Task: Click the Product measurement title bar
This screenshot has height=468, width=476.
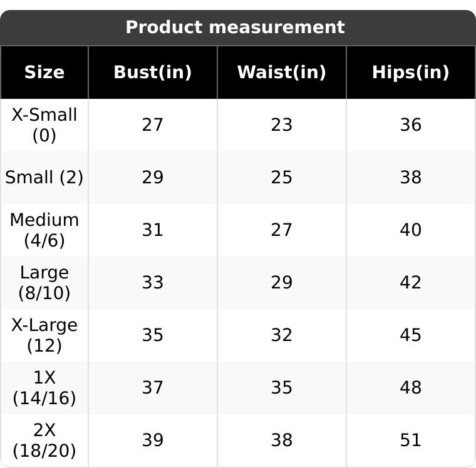Action: point(235,28)
